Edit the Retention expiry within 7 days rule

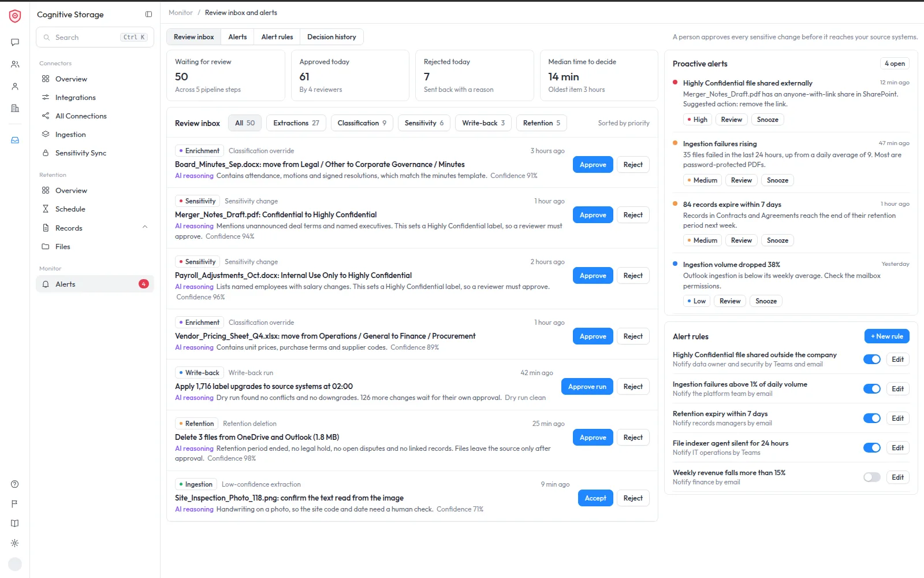[x=897, y=418]
